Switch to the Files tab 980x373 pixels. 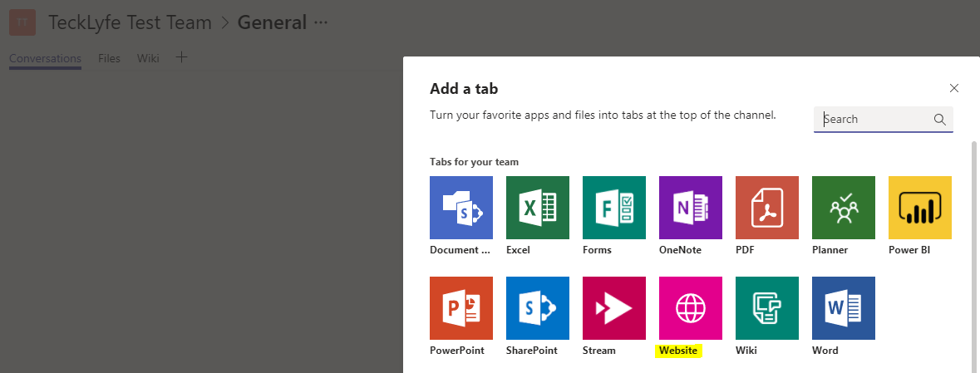click(x=109, y=58)
